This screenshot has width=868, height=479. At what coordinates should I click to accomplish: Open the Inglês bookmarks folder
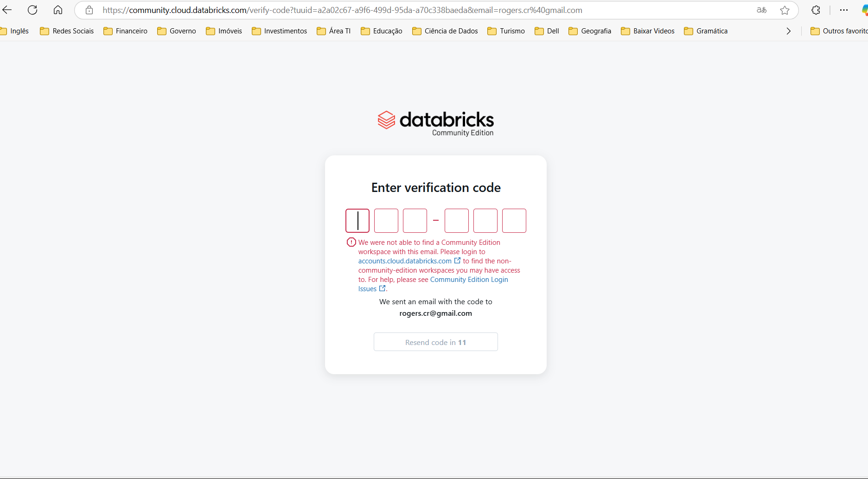tap(14, 31)
